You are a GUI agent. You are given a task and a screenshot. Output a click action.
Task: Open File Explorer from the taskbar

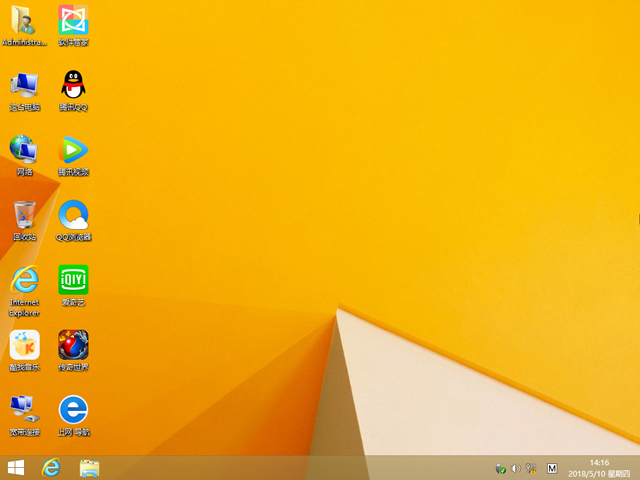[89, 467]
